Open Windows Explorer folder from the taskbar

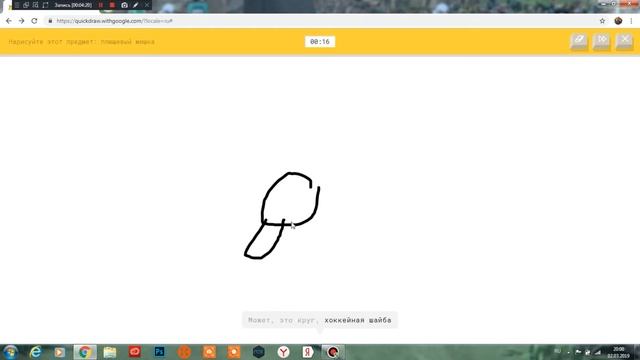[x=110, y=352]
